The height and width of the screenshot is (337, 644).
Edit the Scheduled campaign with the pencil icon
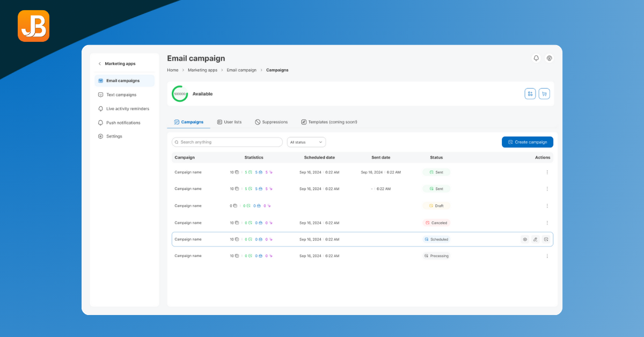pos(535,239)
